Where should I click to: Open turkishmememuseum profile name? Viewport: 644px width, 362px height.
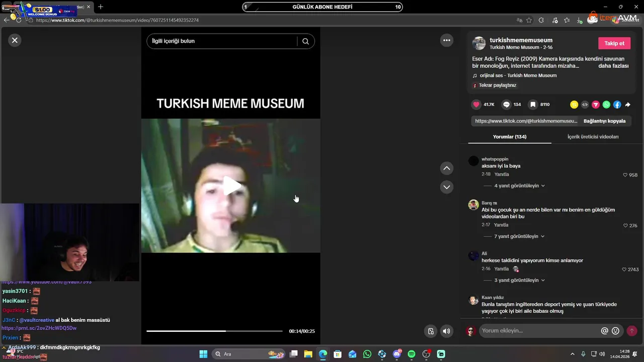pyautogui.click(x=521, y=40)
